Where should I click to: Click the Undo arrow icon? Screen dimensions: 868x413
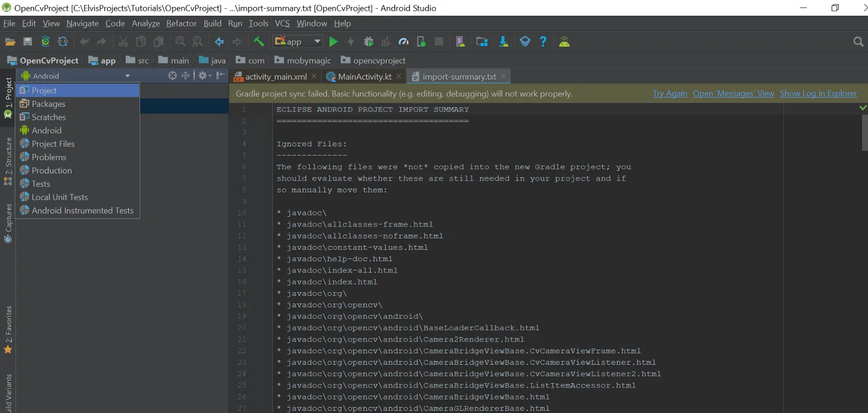point(85,42)
